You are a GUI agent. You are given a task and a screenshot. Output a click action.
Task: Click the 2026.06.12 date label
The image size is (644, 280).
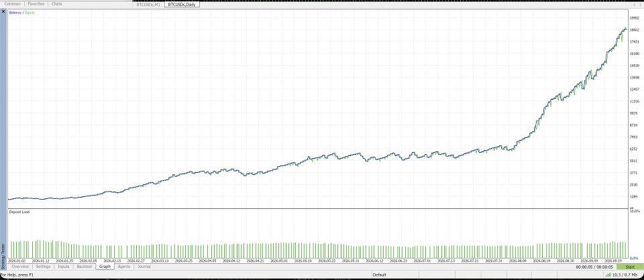tap(374, 261)
